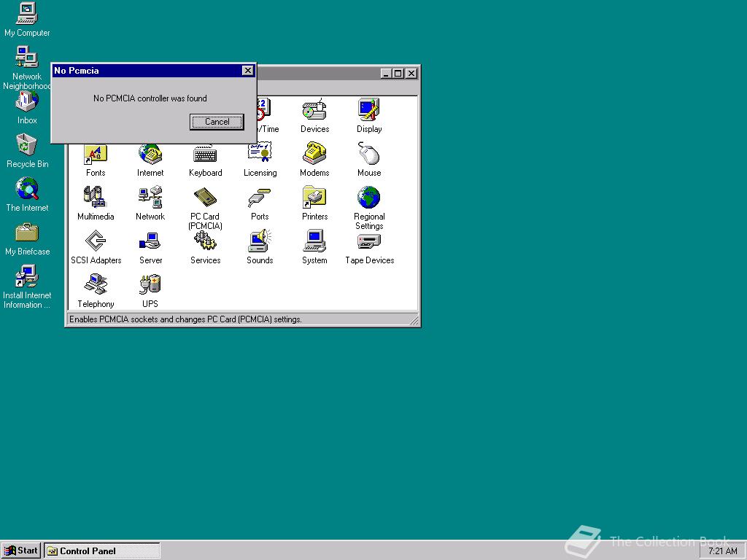Open the UPS applet
Image resolution: width=747 pixels, height=560 pixels.
[150, 291]
